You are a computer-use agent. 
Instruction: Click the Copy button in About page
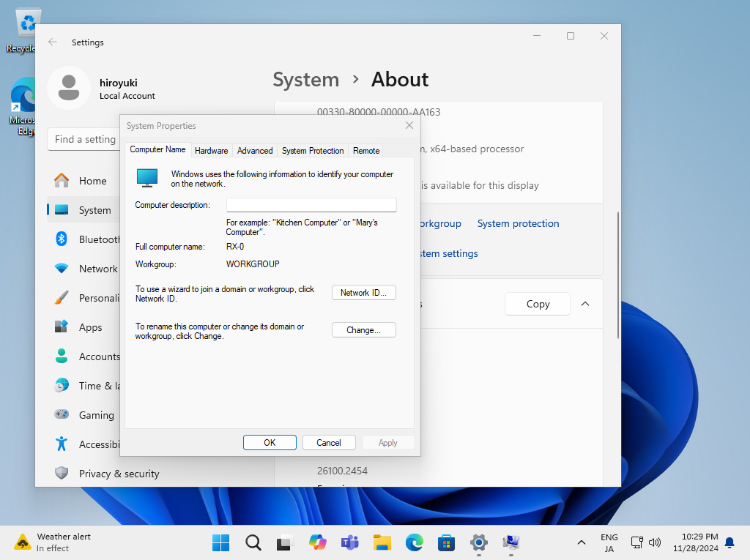click(538, 304)
